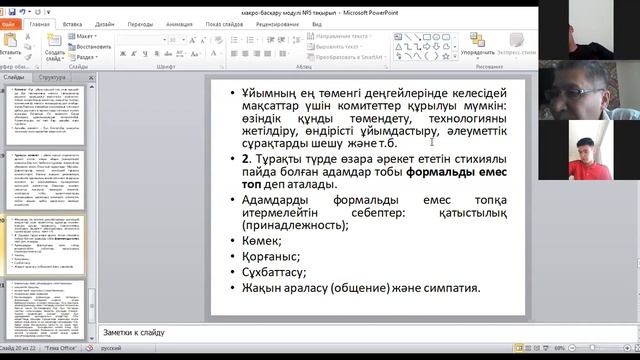The image size is (640, 360).
Task: Adjust the zoom slider in status bar
Action: tap(592, 348)
